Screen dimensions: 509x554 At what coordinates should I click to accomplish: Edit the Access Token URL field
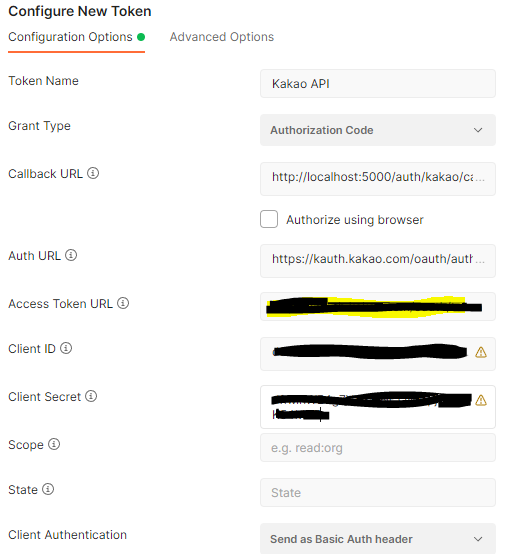tap(378, 306)
